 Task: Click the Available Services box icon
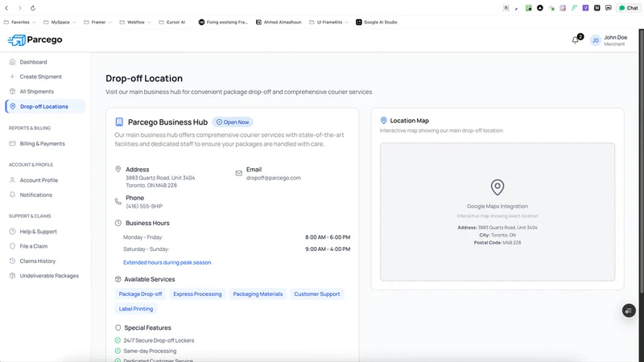pyautogui.click(x=118, y=279)
